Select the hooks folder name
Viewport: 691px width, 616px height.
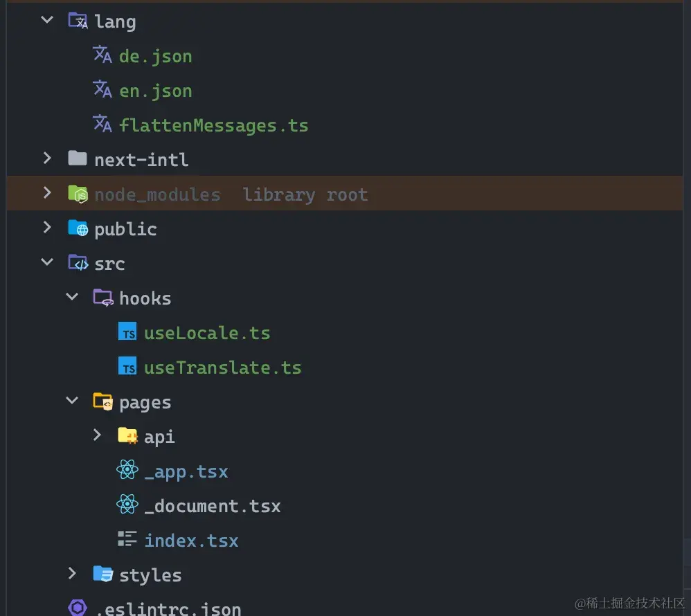click(x=145, y=298)
